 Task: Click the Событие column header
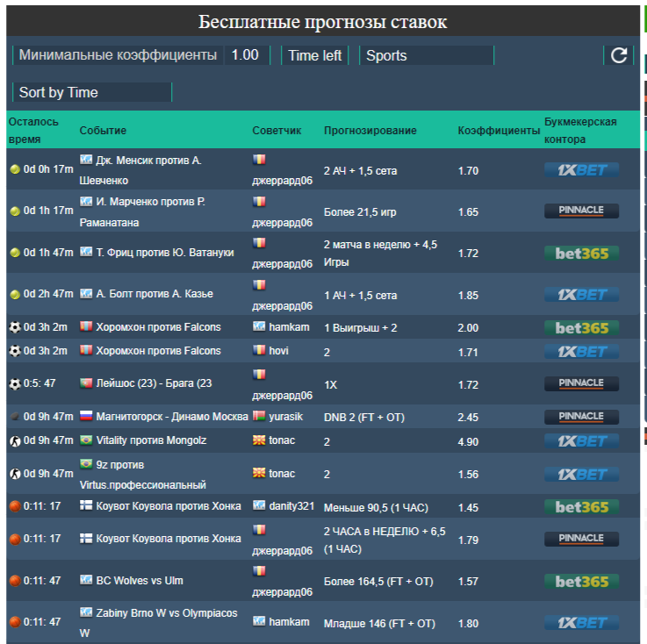pos(103,130)
